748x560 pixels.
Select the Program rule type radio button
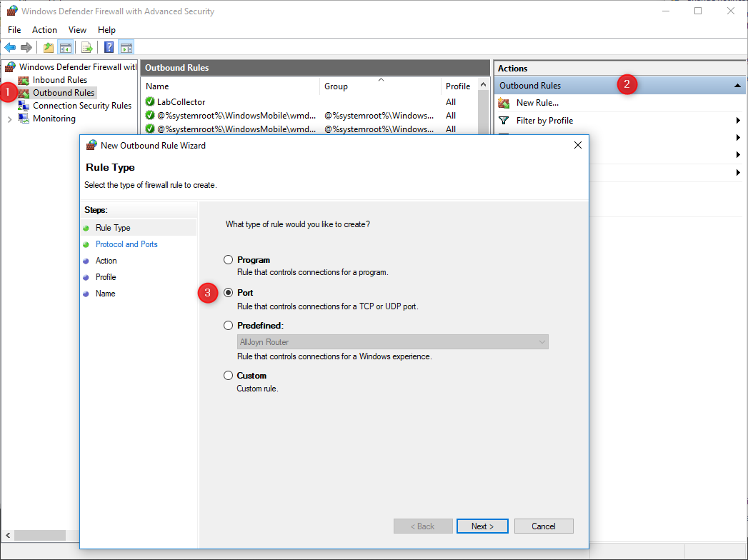(229, 259)
